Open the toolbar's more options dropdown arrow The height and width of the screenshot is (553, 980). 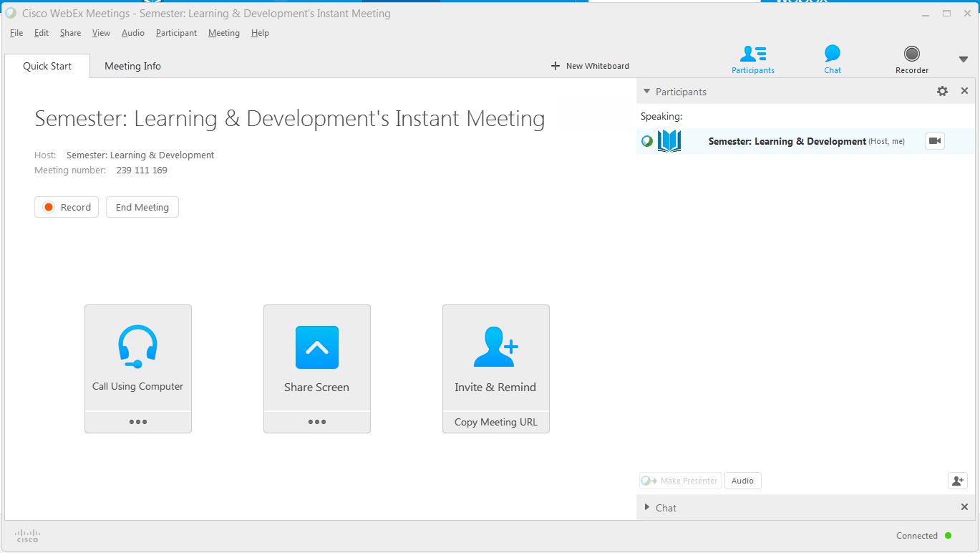click(963, 59)
